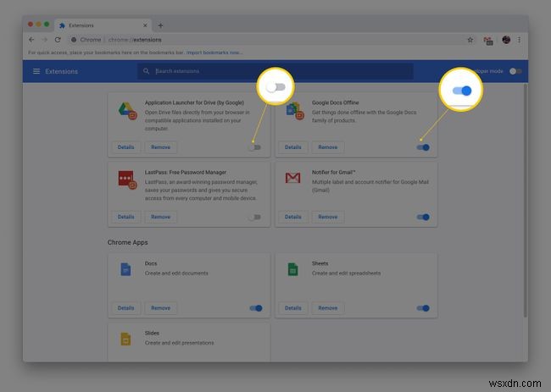Open Details for Notifier for Gmail
This screenshot has width=551, height=392.
coord(293,217)
